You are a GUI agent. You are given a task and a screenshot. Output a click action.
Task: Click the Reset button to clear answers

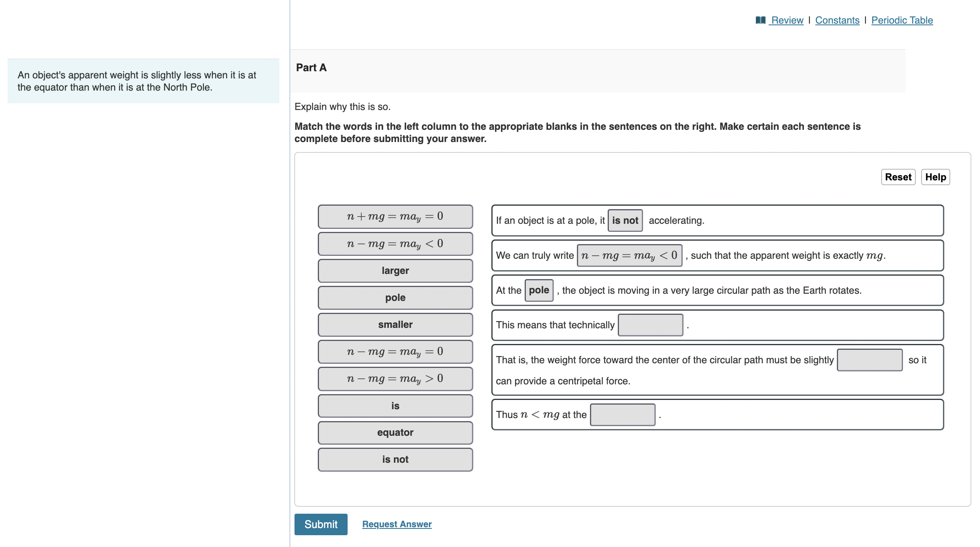coord(898,177)
